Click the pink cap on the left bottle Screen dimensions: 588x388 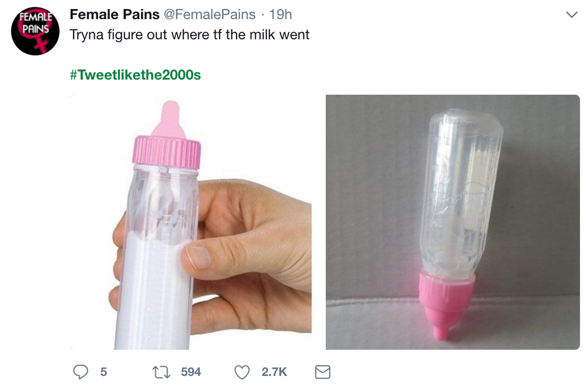[x=167, y=152]
